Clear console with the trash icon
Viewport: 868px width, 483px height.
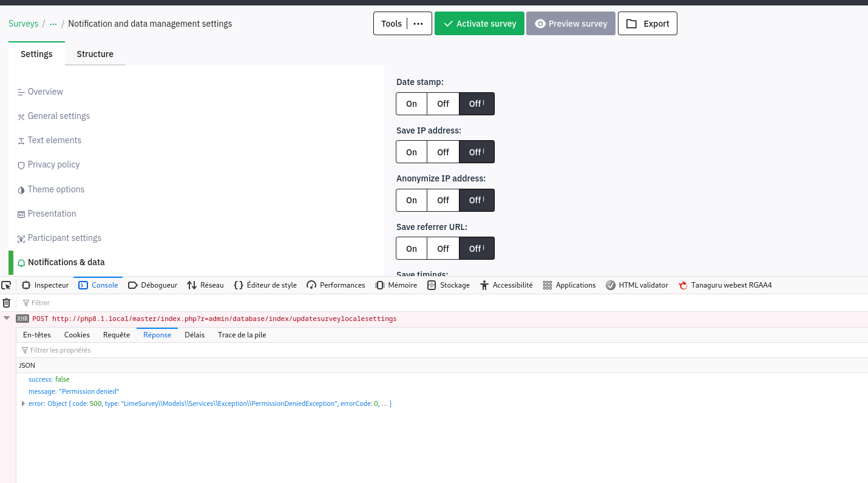(x=7, y=303)
